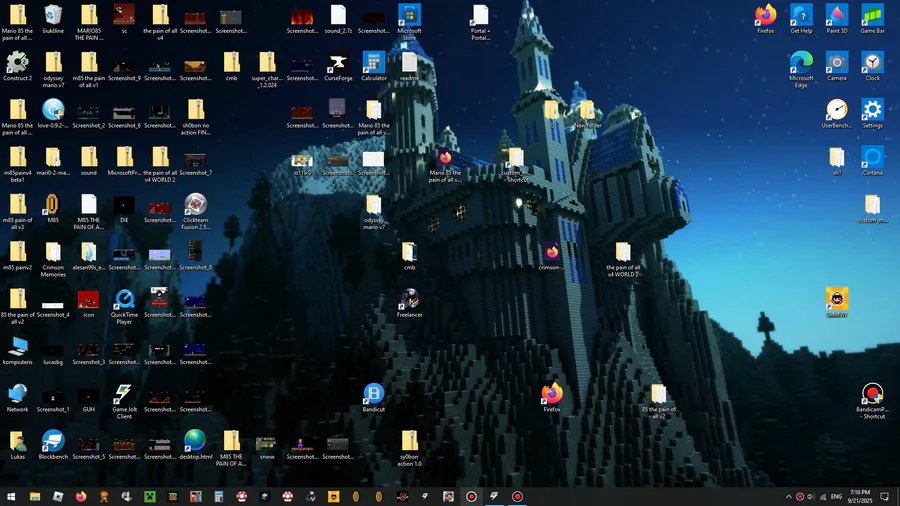Select the Settings gear desktop icon

tap(872, 110)
